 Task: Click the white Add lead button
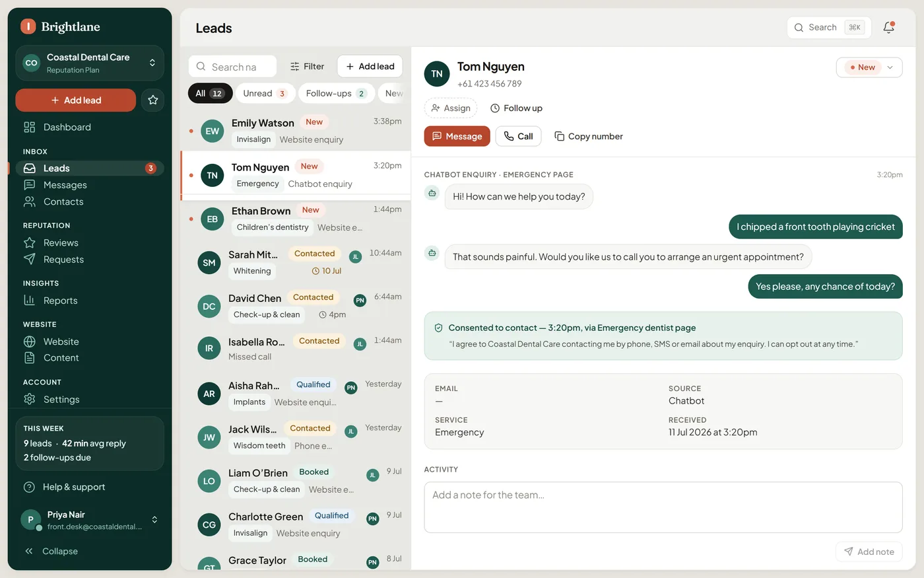coord(370,67)
